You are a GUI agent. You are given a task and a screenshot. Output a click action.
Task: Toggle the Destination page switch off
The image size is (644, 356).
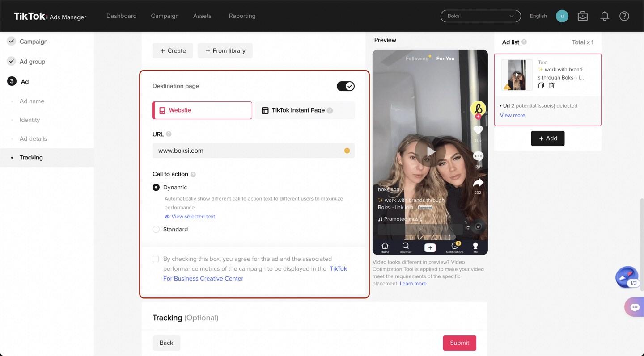(345, 86)
